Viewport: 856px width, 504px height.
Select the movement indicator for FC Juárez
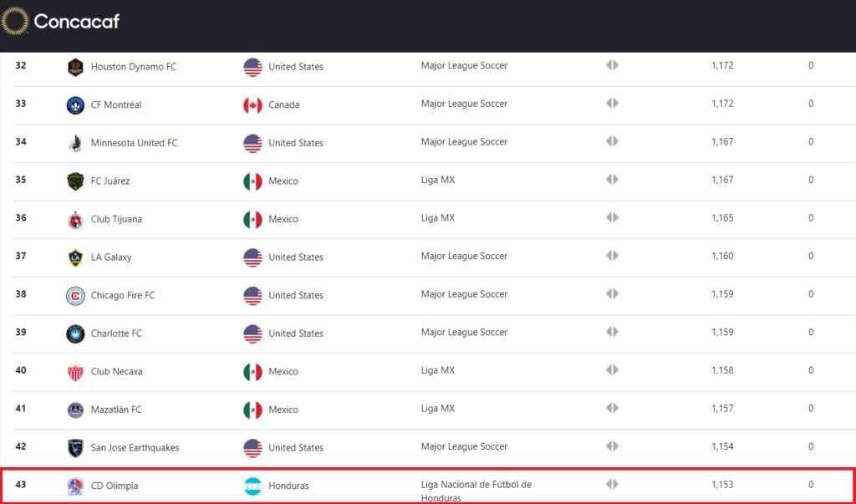[x=612, y=180]
